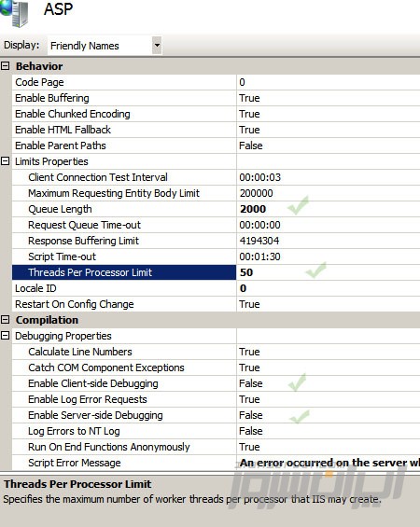
Task: Select the Enable Client-side Debugging row
Action: [x=216, y=383]
